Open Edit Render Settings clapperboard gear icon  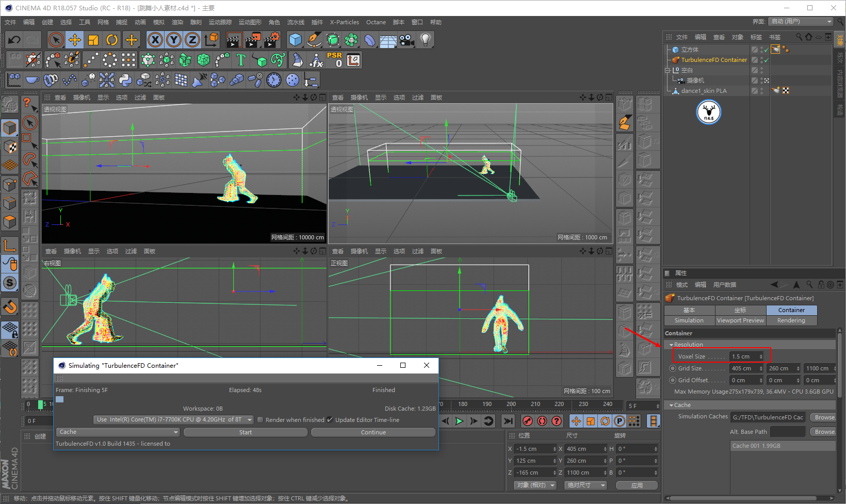tap(272, 40)
